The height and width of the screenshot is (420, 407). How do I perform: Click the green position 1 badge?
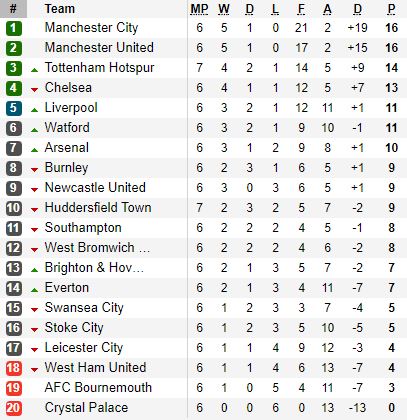tap(13, 28)
